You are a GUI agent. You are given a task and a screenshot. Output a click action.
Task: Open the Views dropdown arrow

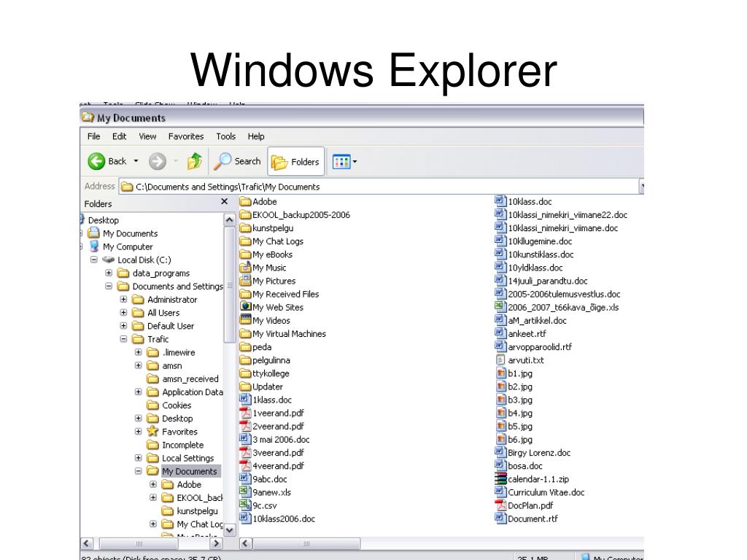click(355, 162)
